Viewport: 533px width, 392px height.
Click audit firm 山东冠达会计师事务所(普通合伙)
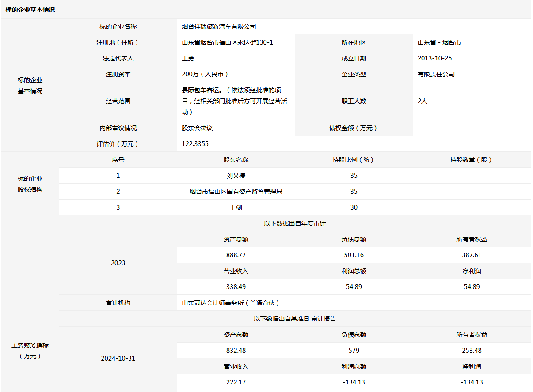click(x=230, y=303)
